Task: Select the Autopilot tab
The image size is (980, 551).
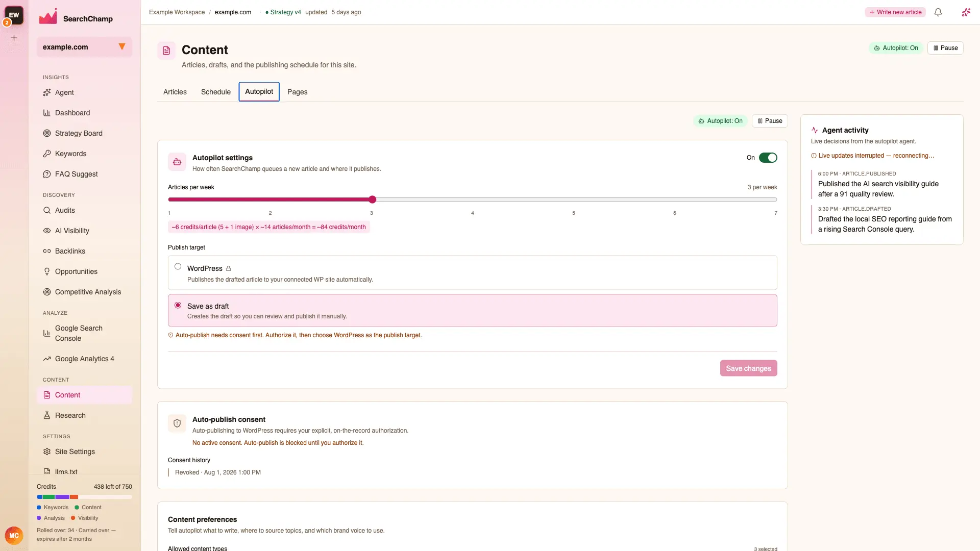Action: pos(259,91)
